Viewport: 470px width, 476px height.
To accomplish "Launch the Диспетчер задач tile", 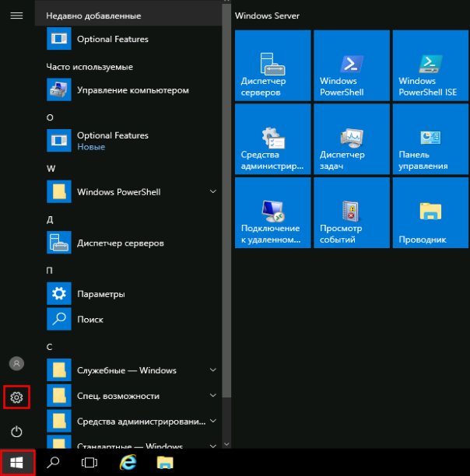I will pos(352,140).
